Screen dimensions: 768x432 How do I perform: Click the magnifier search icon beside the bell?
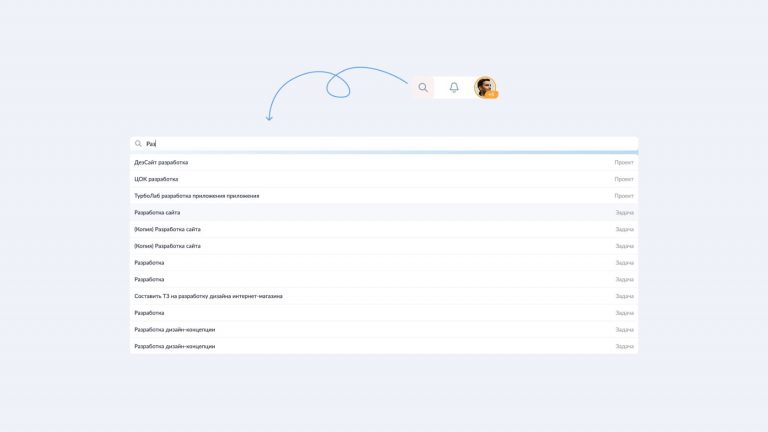423,88
